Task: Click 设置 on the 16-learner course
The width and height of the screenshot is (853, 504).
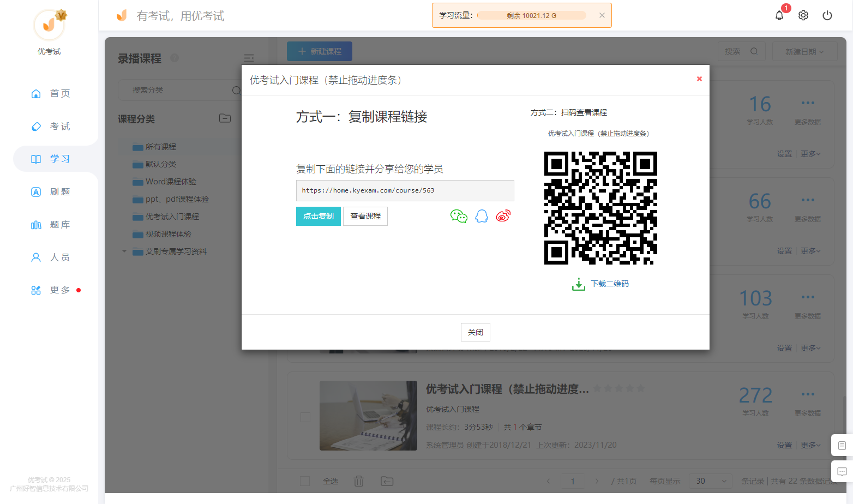Action: click(x=784, y=154)
